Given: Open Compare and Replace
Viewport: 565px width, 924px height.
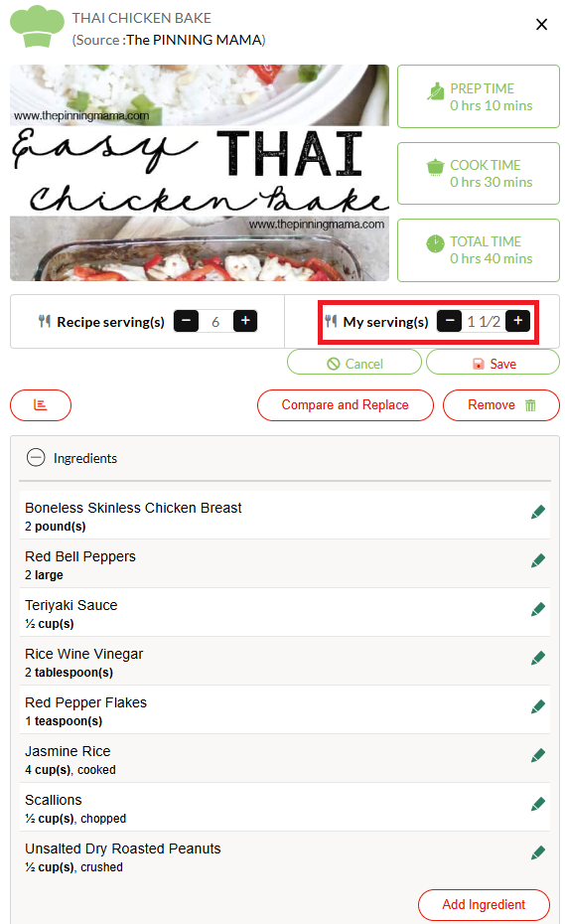Looking at the screenshot, I should [x=346, y=405].
